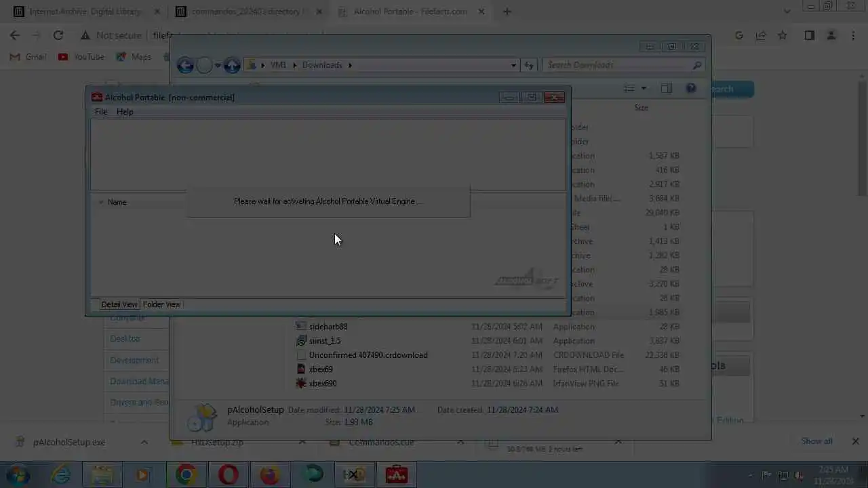Open the Desktop link in the web sidebar
The height and width of the screenshot is (488, 868).
[x=125, y=338]
